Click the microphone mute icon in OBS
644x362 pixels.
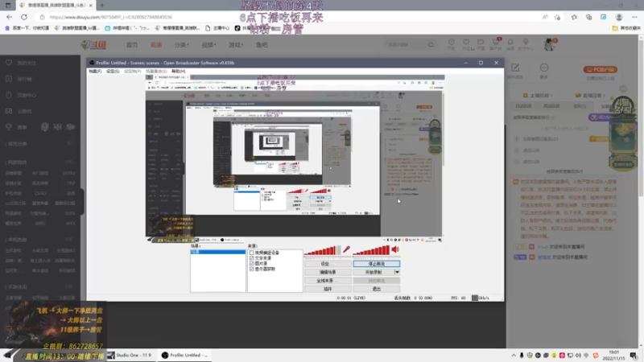tap(346, 249)
